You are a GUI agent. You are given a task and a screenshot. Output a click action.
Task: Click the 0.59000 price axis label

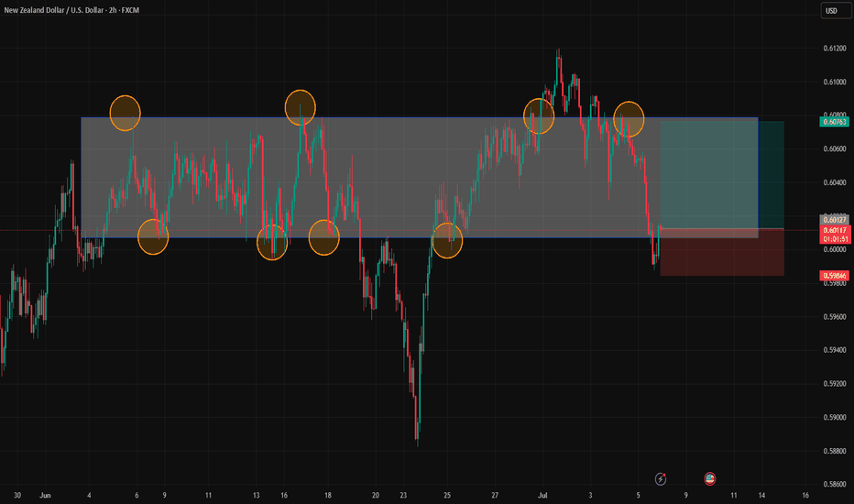tap(835, 417)
